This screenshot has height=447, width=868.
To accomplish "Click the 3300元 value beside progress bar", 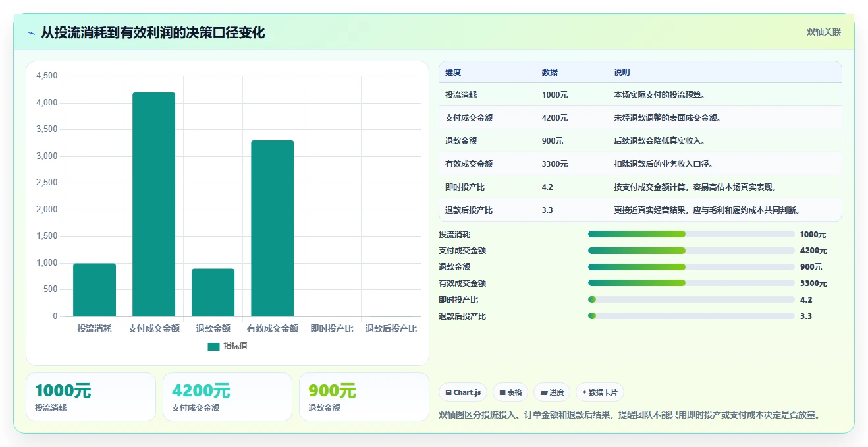I will tap(813, 283).
